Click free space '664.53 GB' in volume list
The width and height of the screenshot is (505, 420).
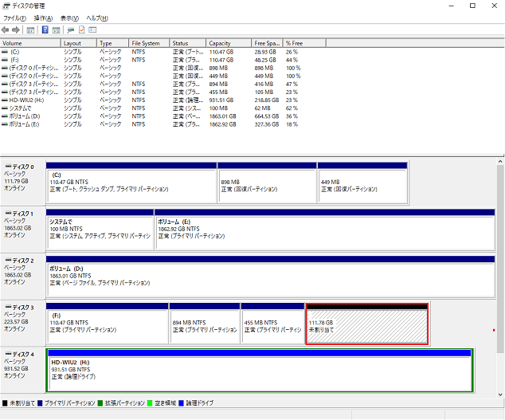pos(267,116)
